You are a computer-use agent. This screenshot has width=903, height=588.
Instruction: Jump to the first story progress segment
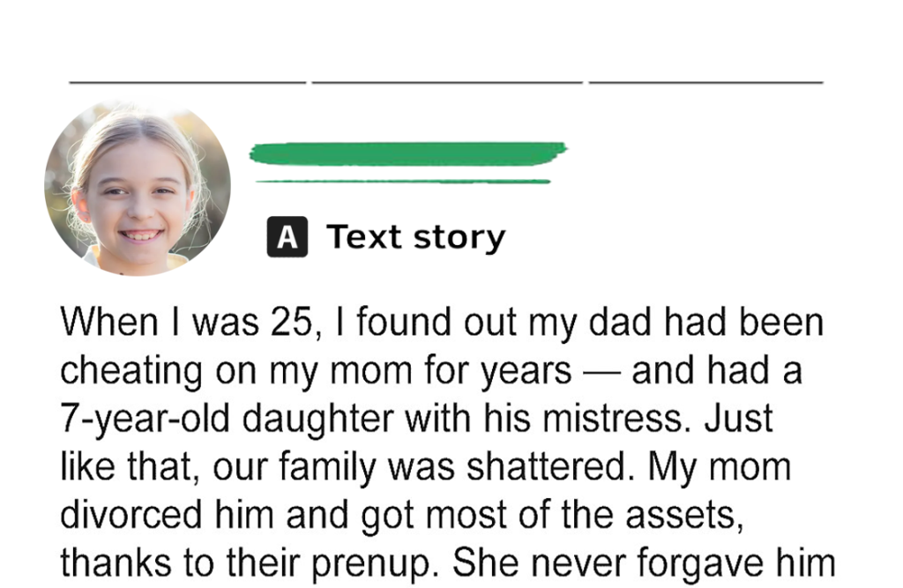187,82
